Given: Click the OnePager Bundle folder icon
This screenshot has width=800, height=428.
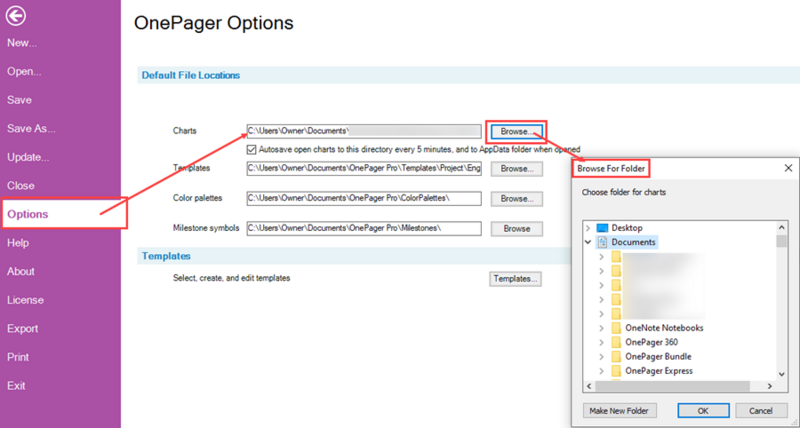Looking at the screenshot, I should click(x=616, y=357).
